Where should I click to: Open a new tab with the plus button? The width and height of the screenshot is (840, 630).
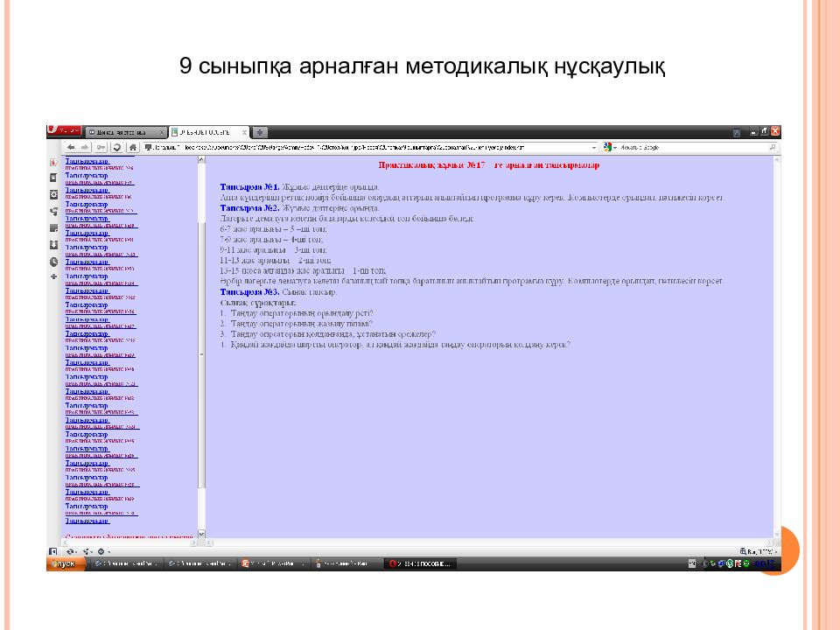pos(260,132)
